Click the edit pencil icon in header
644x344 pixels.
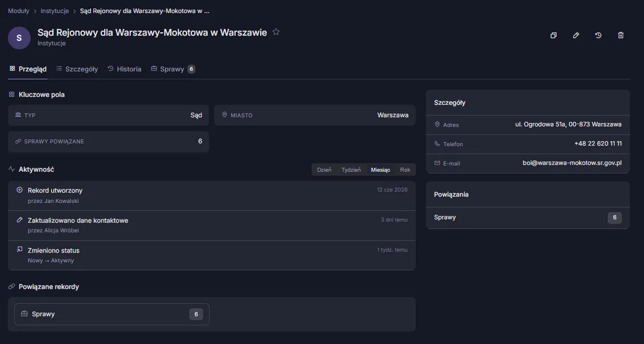click(x=576, y=35)
